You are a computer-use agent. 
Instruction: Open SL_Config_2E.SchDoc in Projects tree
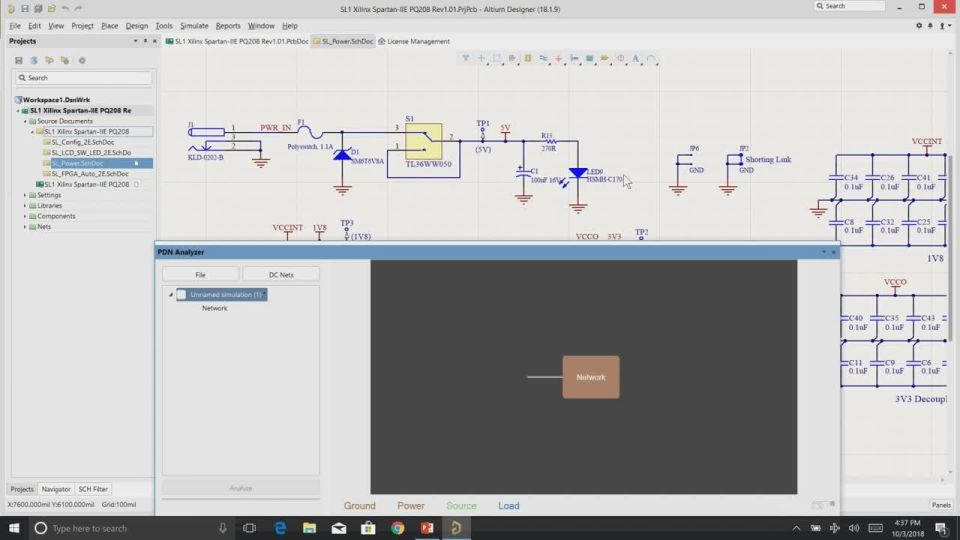(x=83, y=142)
